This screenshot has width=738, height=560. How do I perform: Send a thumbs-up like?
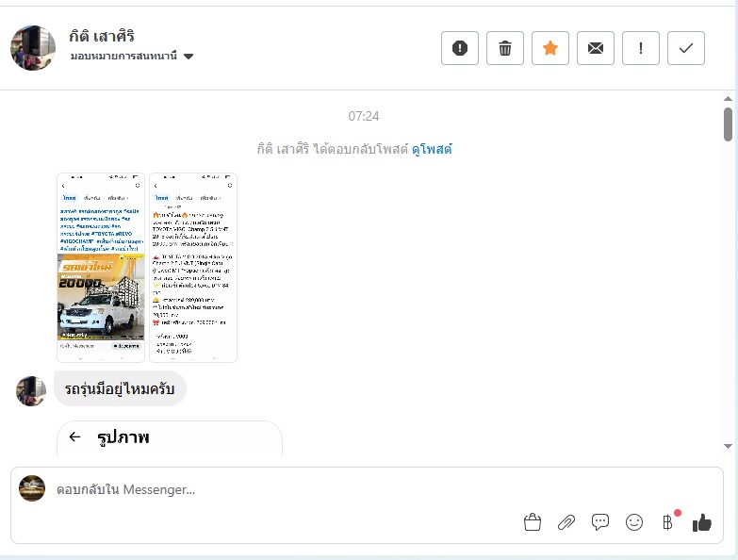click(x=702, y=522)
